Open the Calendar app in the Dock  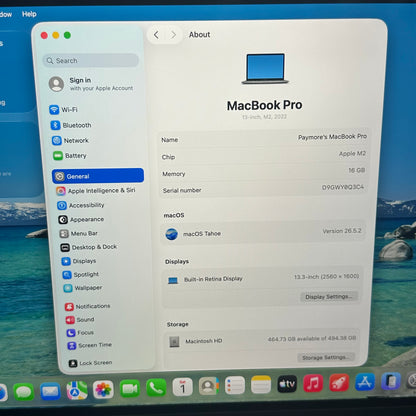(182, 387)
